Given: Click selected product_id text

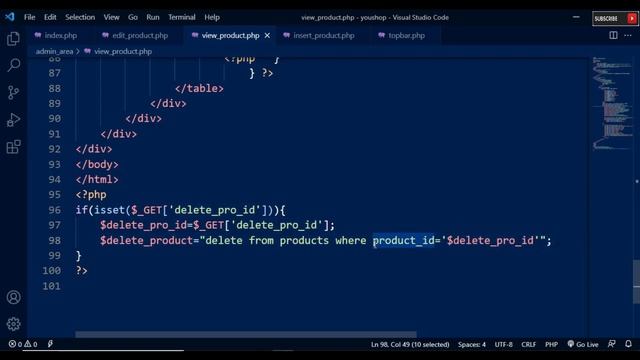Looking at the screenshot, I should pyautogui.click(x=403, y=240).
